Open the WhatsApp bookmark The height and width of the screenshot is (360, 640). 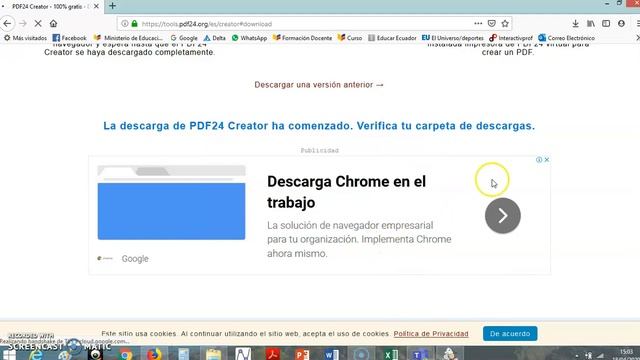pyautogui.click(x=249, y=38)
